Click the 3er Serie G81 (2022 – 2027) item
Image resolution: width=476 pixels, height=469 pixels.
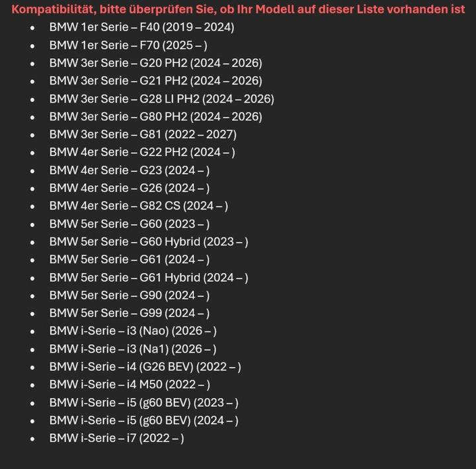pos(143,134)
